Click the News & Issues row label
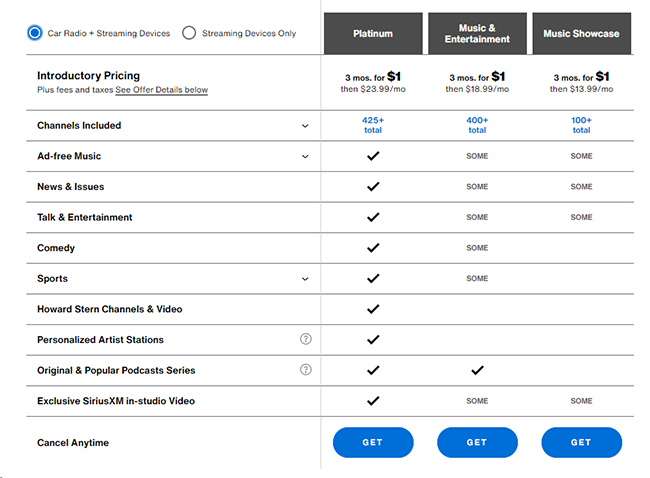650x478 pixels. point(70,187)
